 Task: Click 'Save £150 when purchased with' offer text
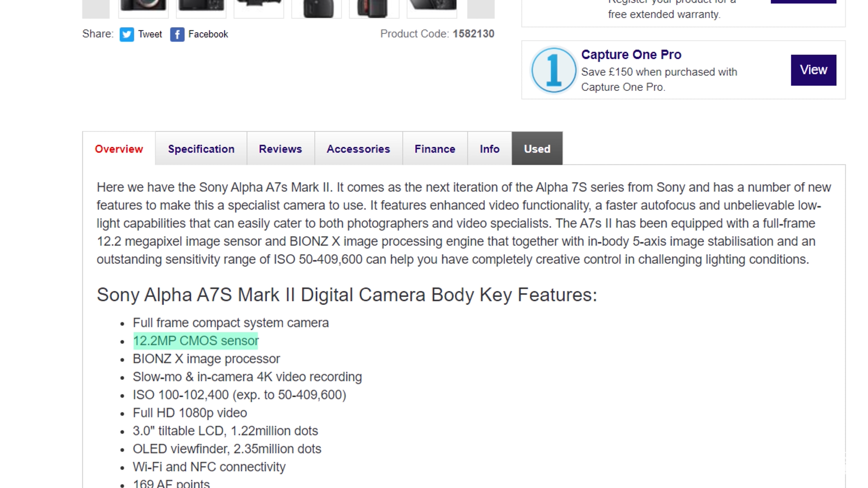pos(659,72)
